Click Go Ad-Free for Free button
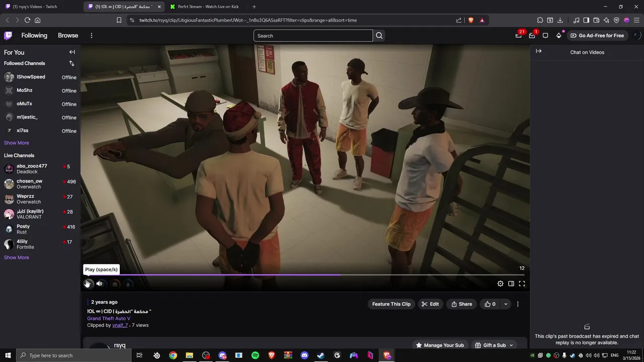 tap(597, 36)
